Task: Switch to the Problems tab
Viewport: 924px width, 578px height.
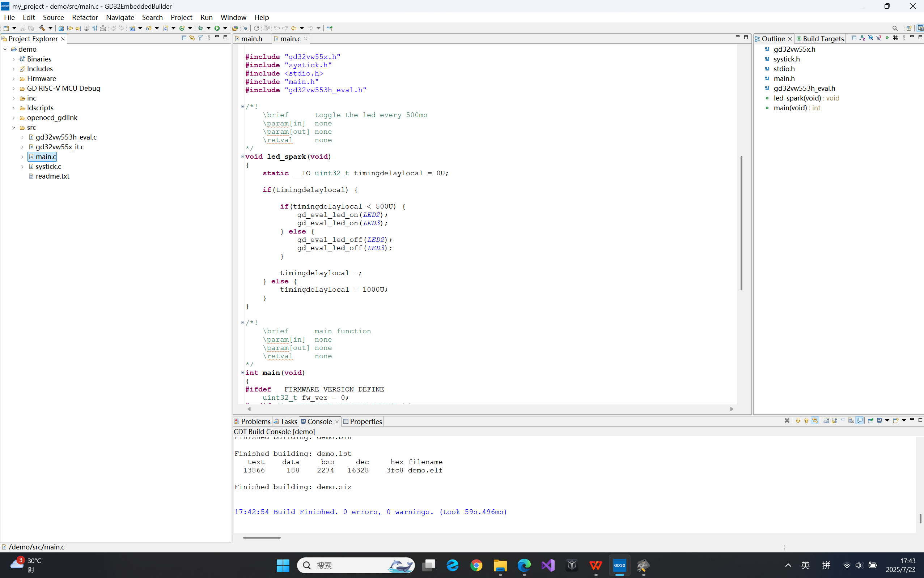Action: pyautogui.click(x=253, y=421)
